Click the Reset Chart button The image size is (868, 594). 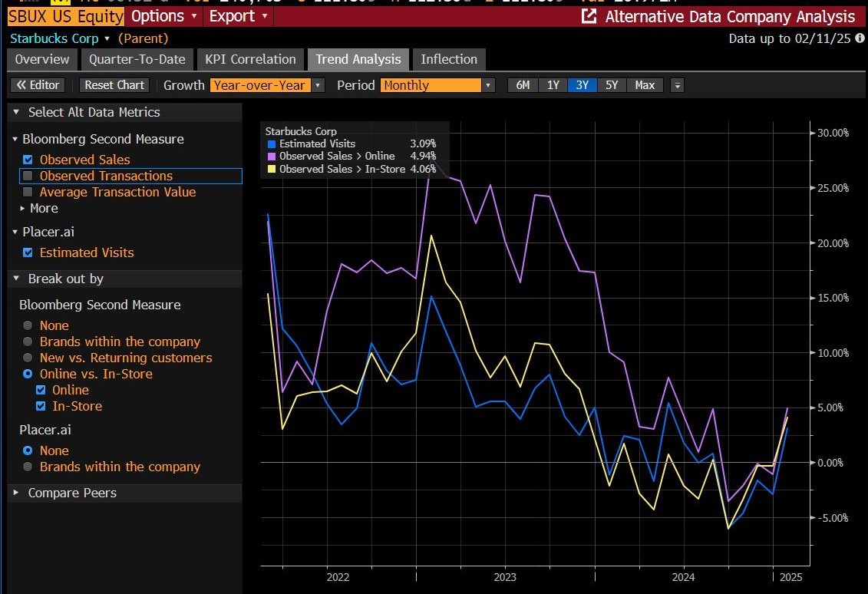pos(114,85)
